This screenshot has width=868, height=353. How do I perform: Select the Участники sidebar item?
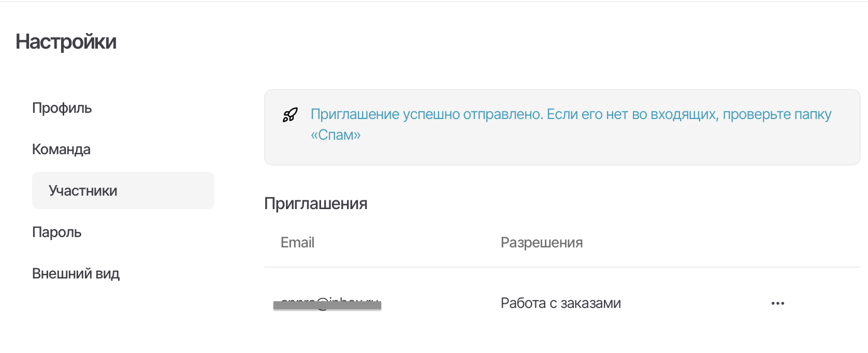(83, 191)
